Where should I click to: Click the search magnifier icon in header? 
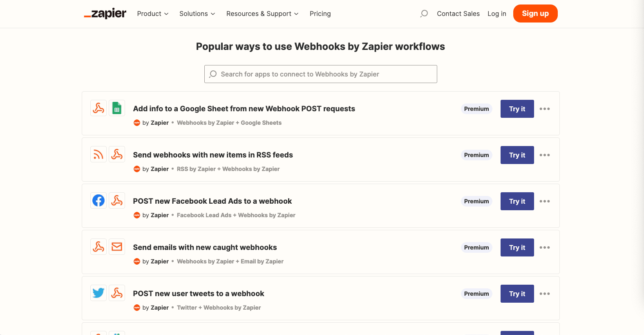click(x=424, y=13)
